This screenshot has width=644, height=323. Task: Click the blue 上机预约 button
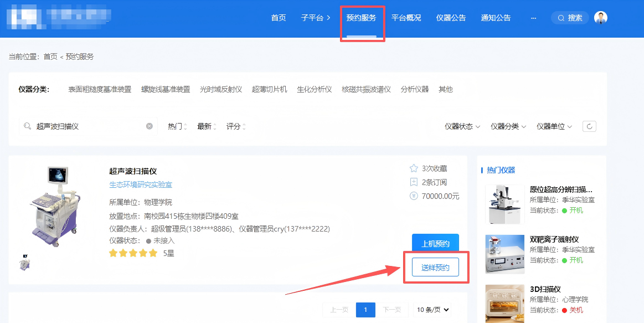tap(435, 244)
